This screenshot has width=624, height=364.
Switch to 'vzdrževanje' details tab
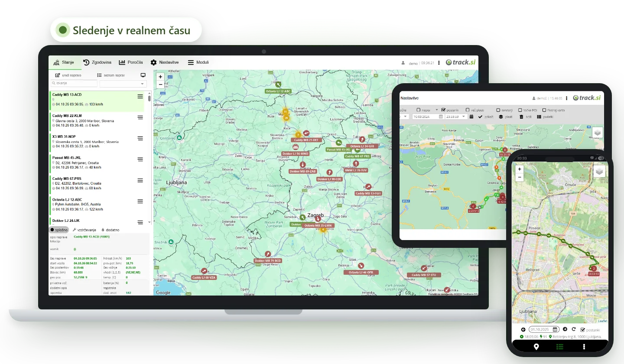[84, 230]
